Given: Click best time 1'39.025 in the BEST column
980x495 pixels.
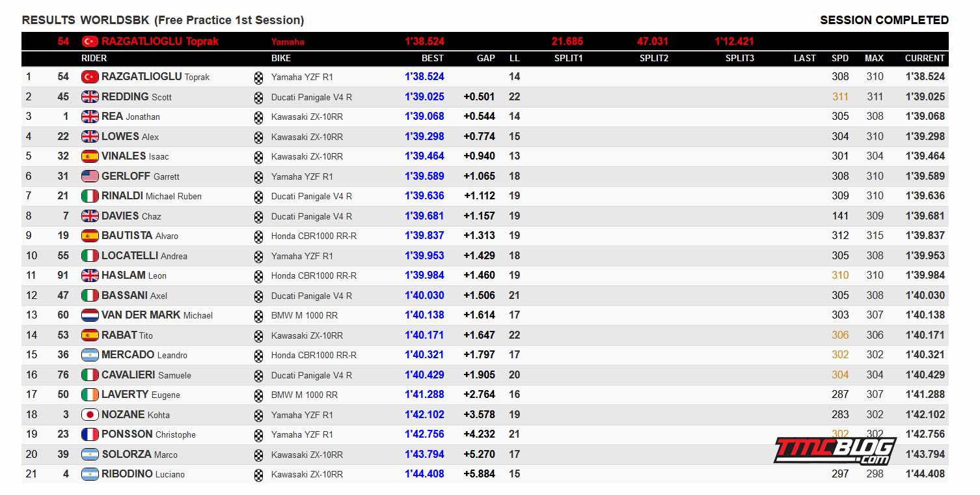Looking at the screenshot, I should [424, 96].
